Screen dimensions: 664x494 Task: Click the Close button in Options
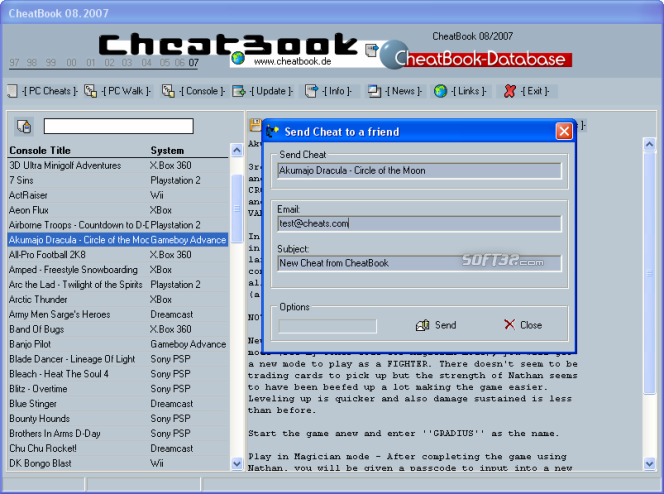[523, 325]
